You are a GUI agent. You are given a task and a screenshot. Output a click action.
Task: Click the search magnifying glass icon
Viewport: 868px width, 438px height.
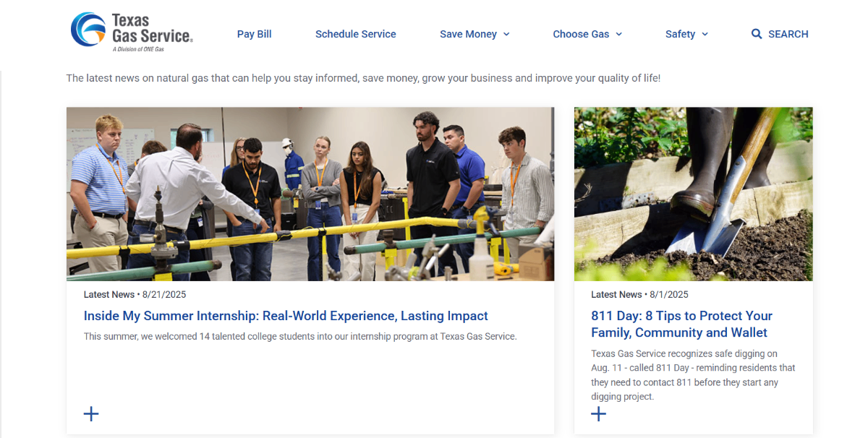tap(757, 34)
